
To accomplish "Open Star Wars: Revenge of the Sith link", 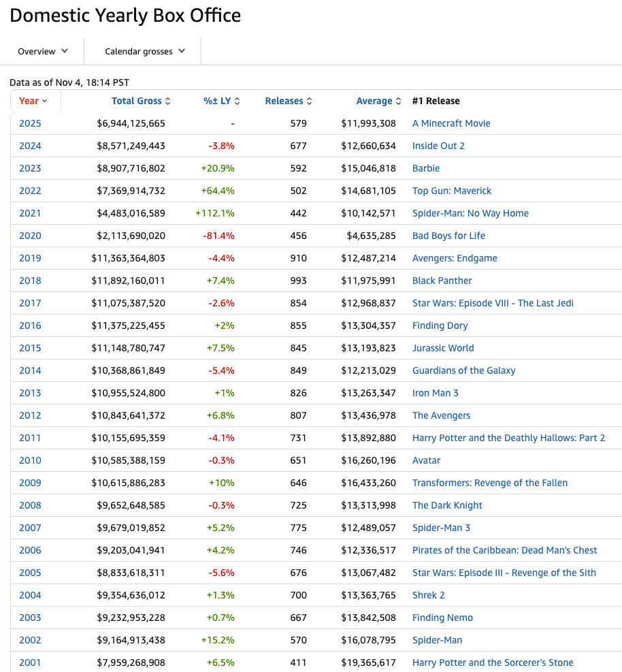I will point(504,573).
